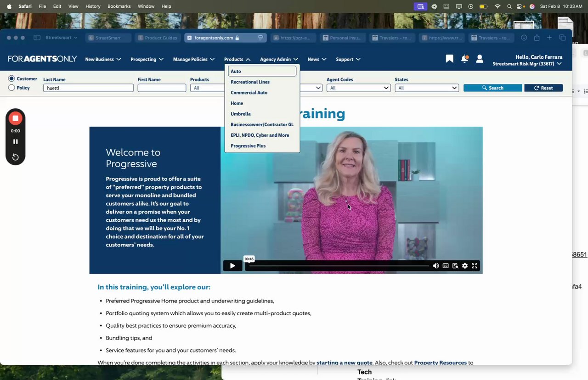The height and width of the screenshot is (380, 588).
Task: Click the user profile icon
Action: click(x=480, y=59)
